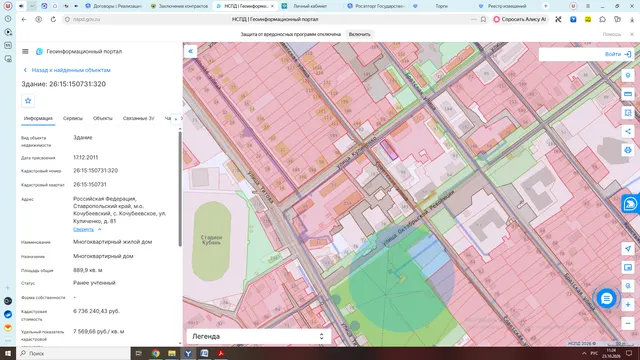Open browser history clock in sidebar
640x360 pixels.
(x=8, y=19)
